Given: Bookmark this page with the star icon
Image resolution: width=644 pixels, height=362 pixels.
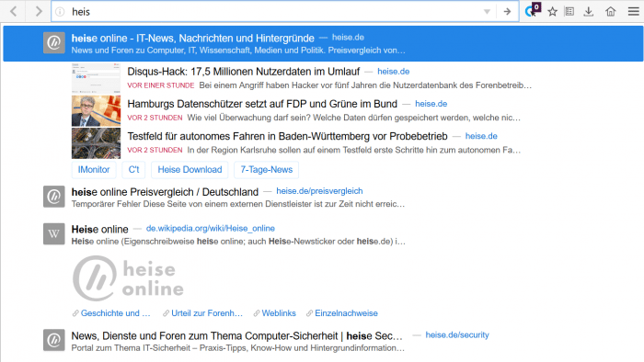Looking at the screenshot, I should coord(552,11).
